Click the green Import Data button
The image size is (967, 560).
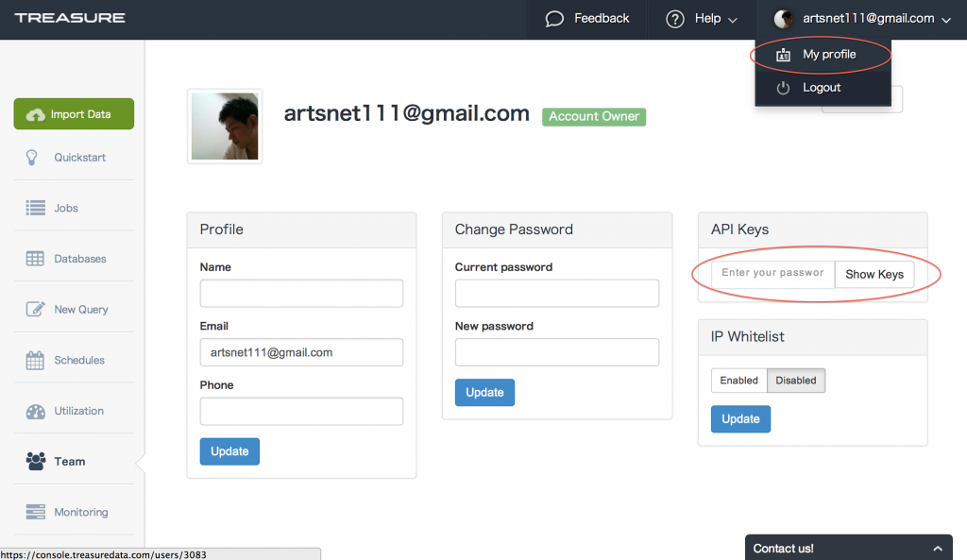coord(74,114)
